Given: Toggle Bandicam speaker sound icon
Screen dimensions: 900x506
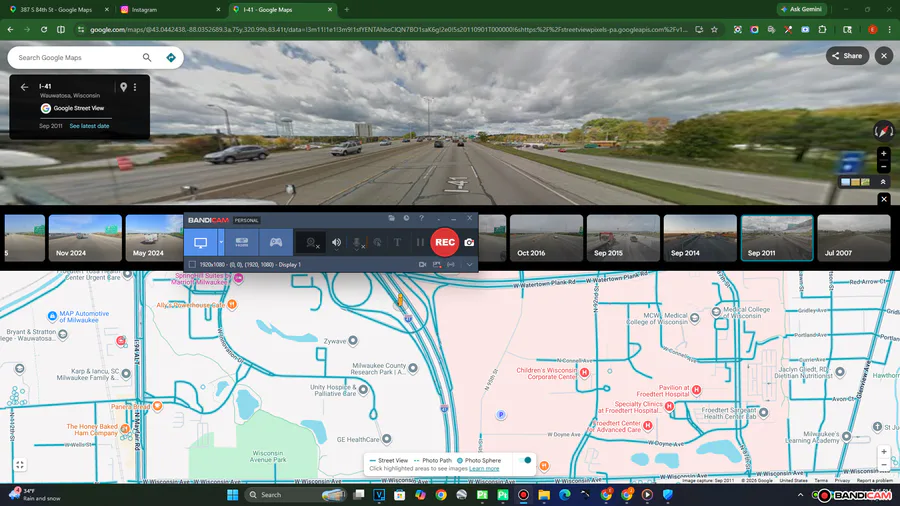Looking at the screenshot, I should (x=336, y=243).
